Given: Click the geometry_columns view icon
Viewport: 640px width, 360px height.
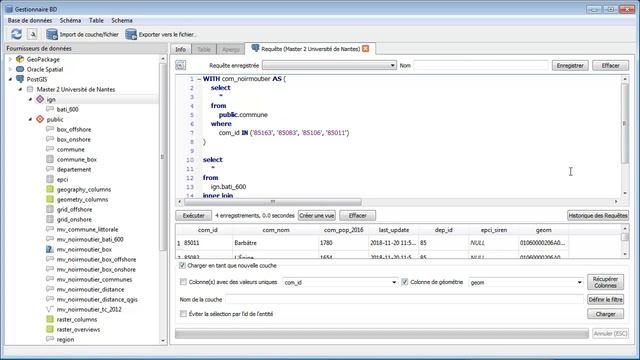Looking at the screenshot, I should click(50, 199).
